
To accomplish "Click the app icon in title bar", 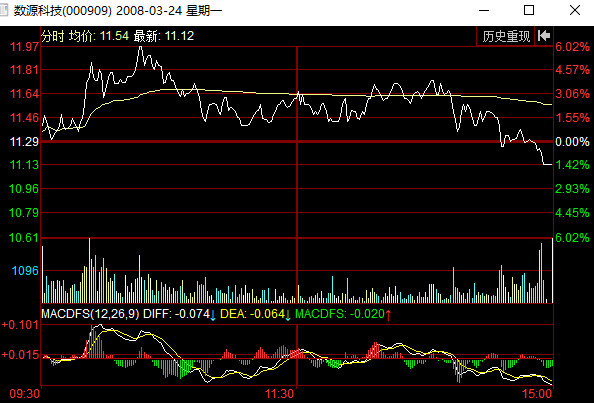I will (x=4, y=10).
